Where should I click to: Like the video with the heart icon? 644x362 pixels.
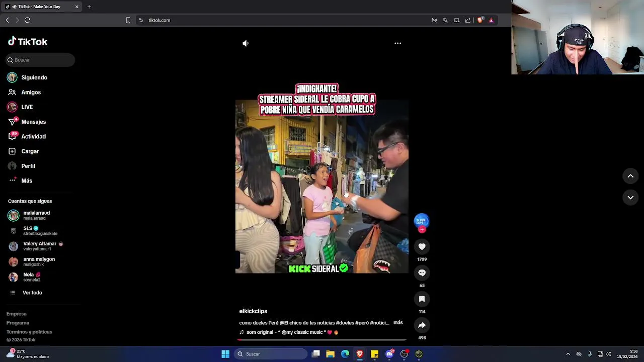(x=422, y=246)
